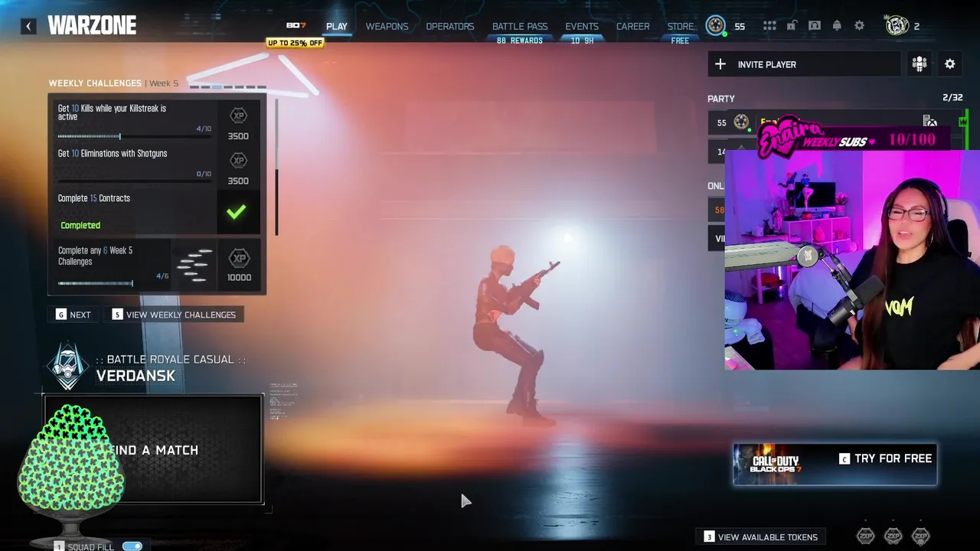Viewport: 980px width, 551px height.
Task: Select the PLAY tab
Action: [337, 26]
